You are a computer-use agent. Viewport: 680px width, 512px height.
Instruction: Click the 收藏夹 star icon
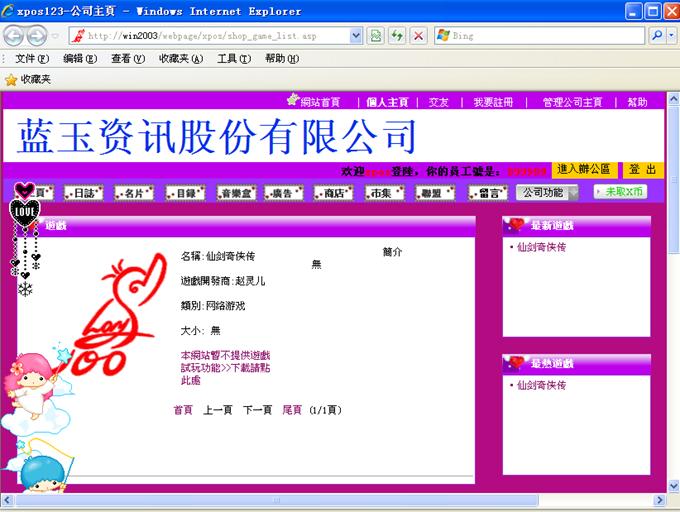point(11,79)
